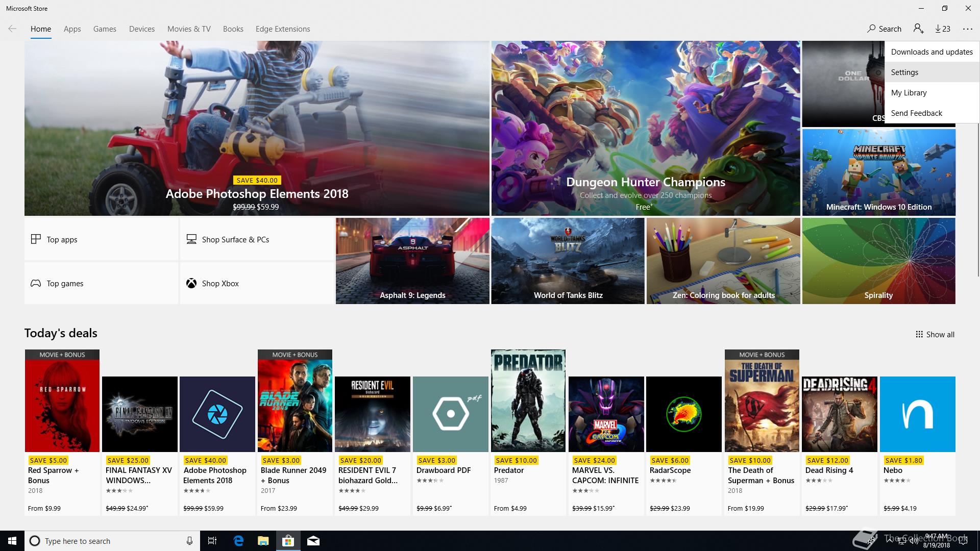Switch to the Games tab
Image resolution: width=980 pixels, height=551 pixels.
[105, 29]
